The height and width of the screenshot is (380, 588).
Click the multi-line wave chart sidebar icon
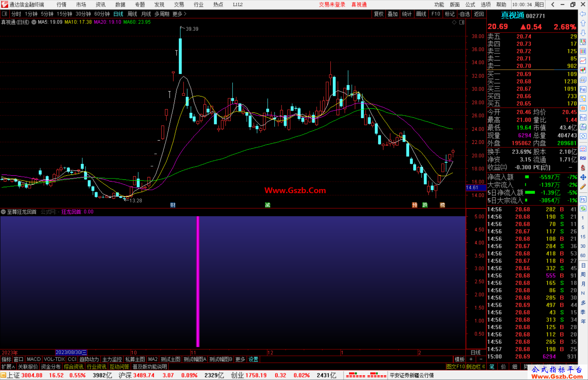(x=583, y=149)
